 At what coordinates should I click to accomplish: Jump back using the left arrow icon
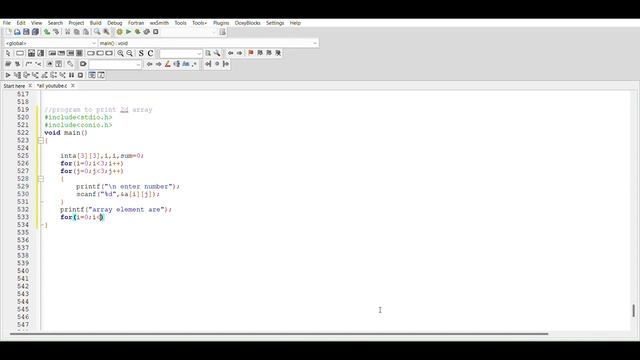pyautogui.click(x=230, y=53)
